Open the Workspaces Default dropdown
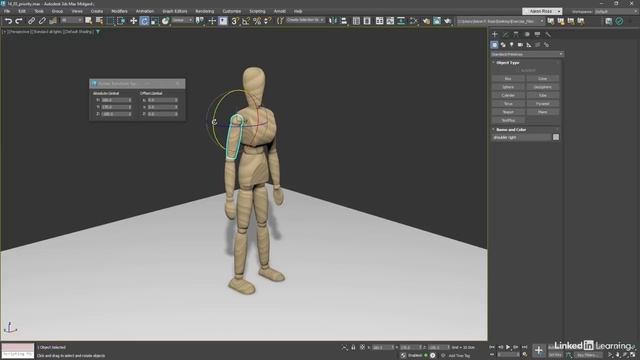Screen dimensions: 640x360 point(616,11)
